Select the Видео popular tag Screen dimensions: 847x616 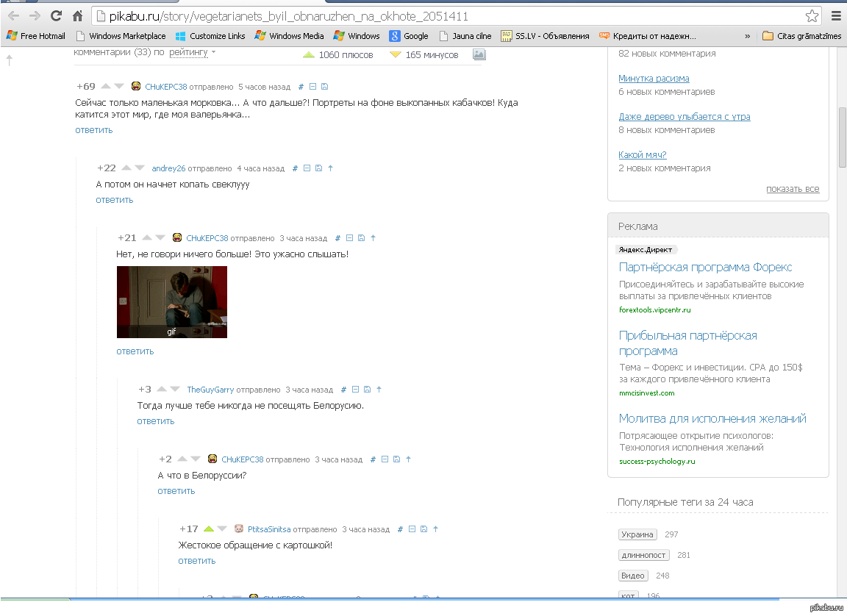[x=633, y=576]
